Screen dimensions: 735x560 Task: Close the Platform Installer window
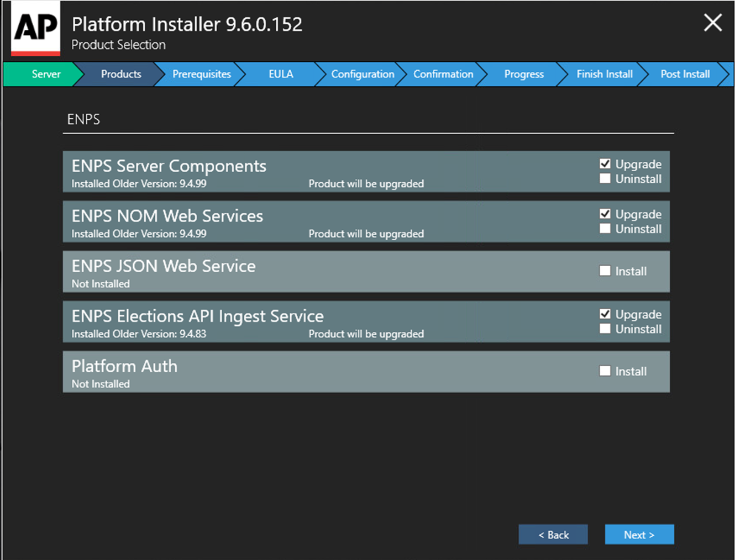click(713, 23)
